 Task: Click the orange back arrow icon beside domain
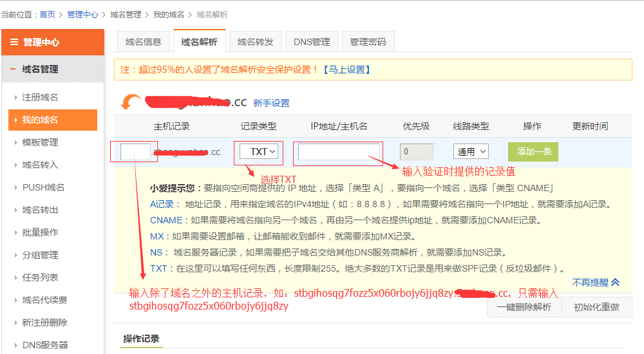pos(132,102)
